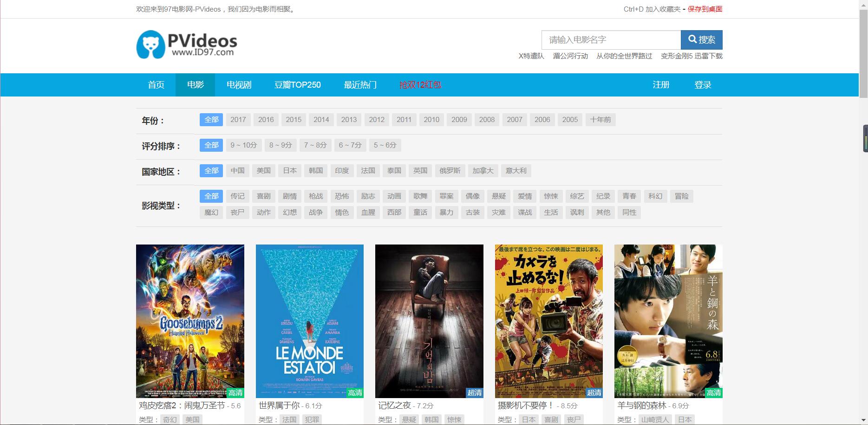Open the 摄影机不要停 yellow poster
Image resolution: width=868 pixels, height=425 pixels.
tap(549, 321)
